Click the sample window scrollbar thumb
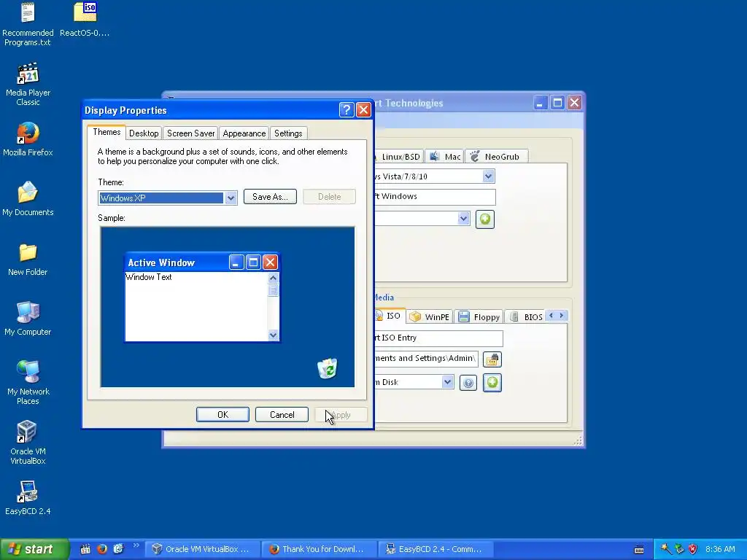 click(273, 290)
